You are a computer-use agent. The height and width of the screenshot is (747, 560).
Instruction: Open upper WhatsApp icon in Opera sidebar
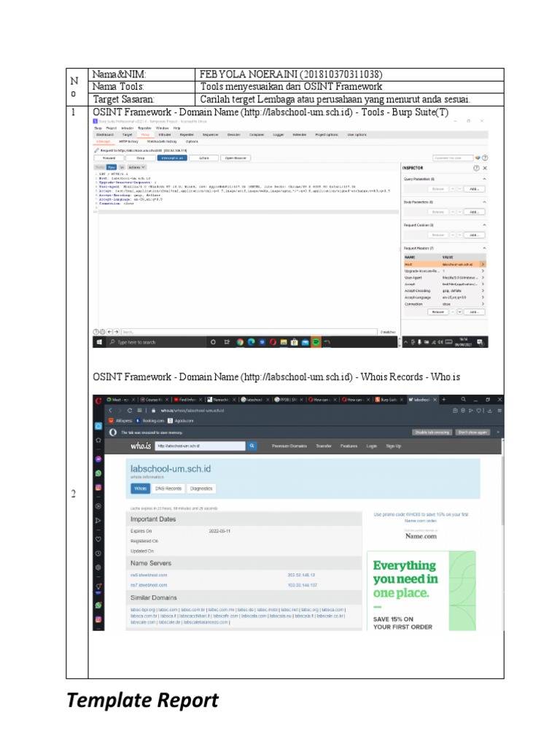(x=98, y=473)
